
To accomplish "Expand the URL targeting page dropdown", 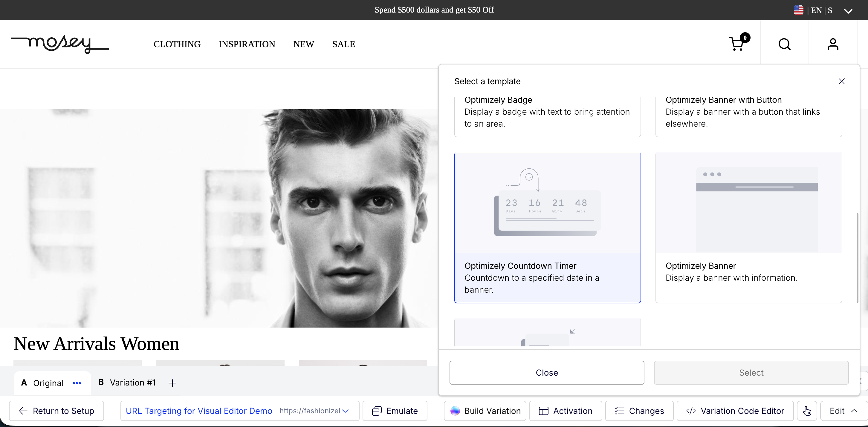I will [x=345, y=411].
